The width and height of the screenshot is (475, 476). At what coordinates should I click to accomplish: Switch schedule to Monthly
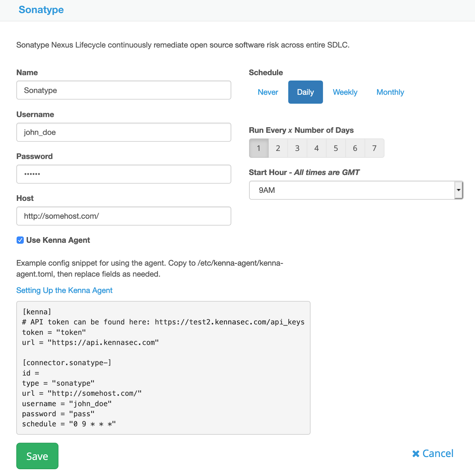click(x=390, y=92)
